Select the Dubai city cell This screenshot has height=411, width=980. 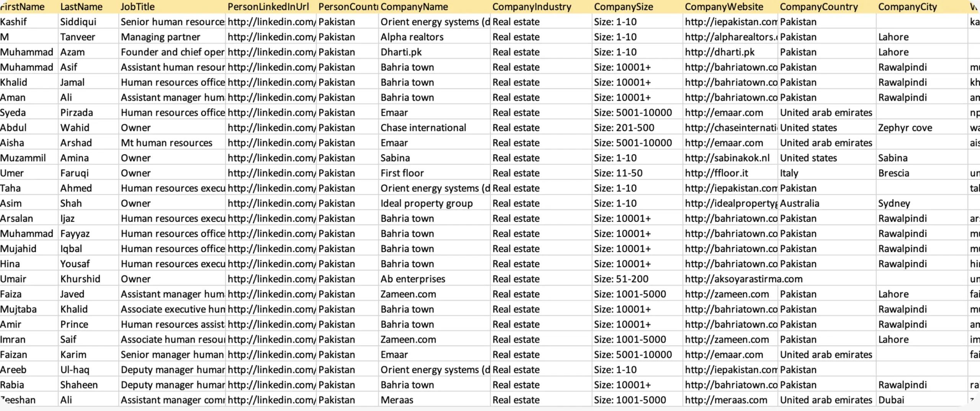921,400
